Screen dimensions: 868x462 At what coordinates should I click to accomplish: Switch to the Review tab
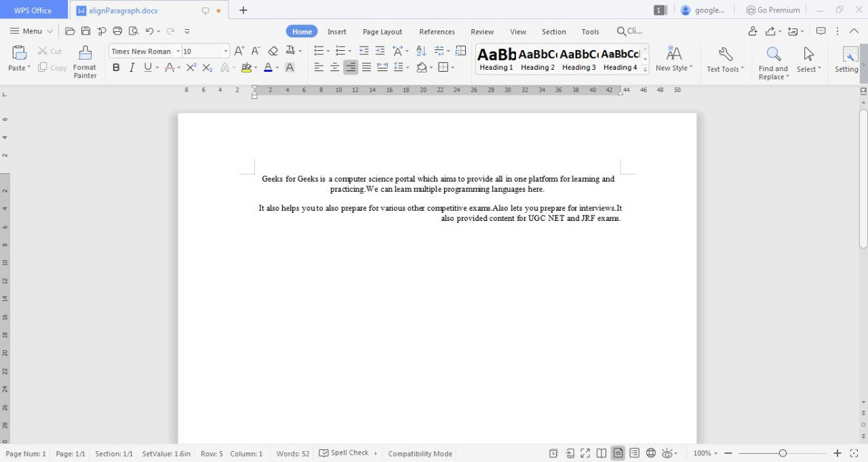click(x=482, y=32)
